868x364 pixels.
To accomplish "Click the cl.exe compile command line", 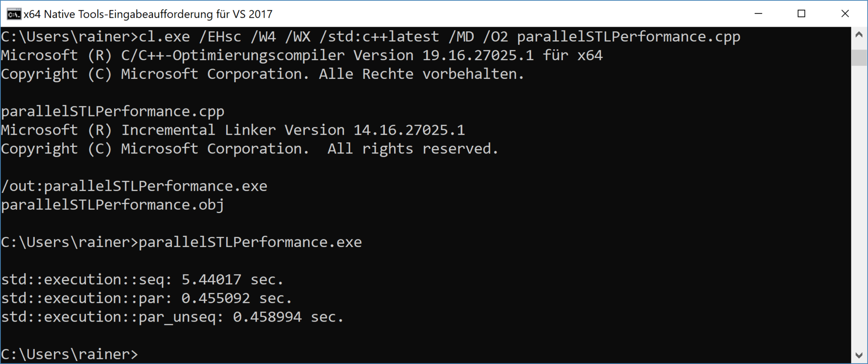I will (x=370, y=37).
